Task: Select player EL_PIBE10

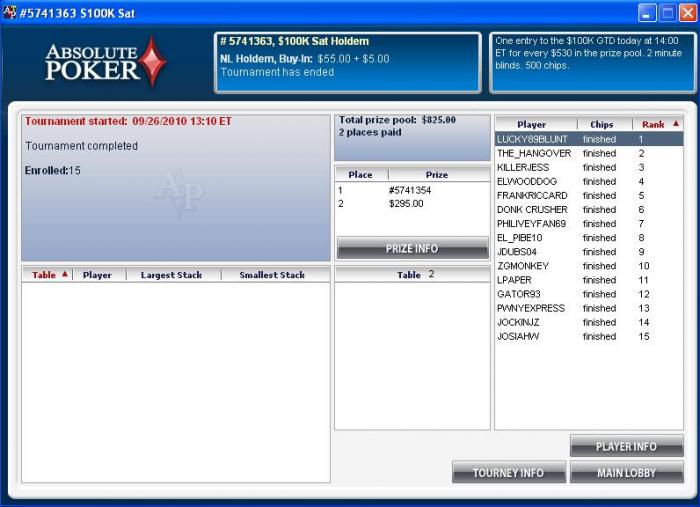Action: pos(589,238)
